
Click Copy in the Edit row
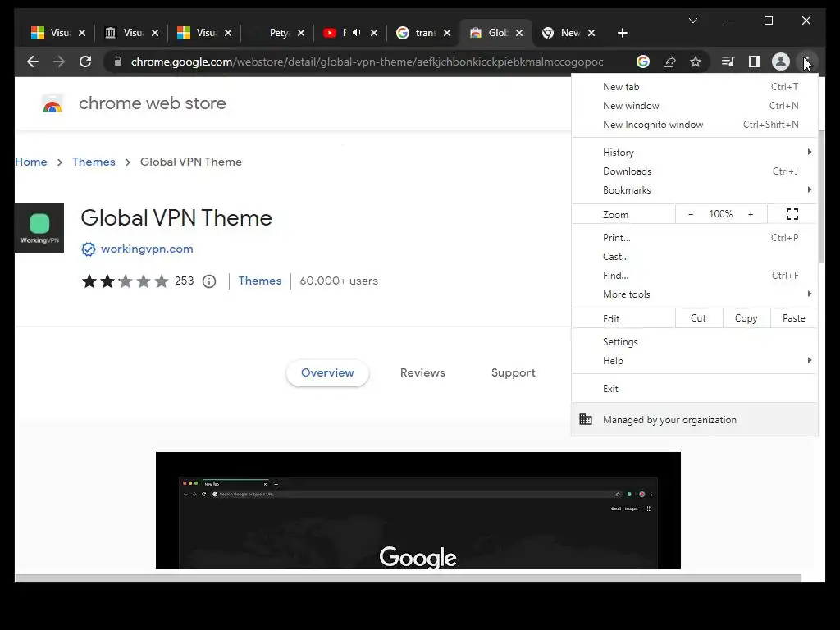point(746,318)
